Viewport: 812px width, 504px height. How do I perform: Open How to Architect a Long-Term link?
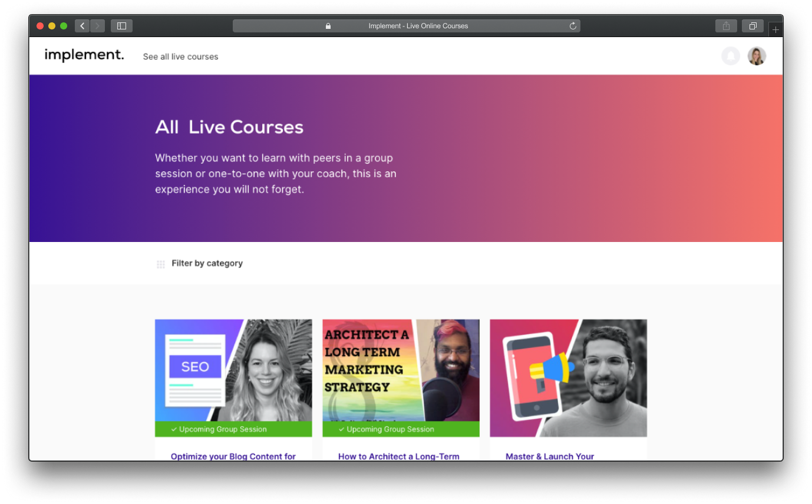pyautogui.click(x=398, y=456)
